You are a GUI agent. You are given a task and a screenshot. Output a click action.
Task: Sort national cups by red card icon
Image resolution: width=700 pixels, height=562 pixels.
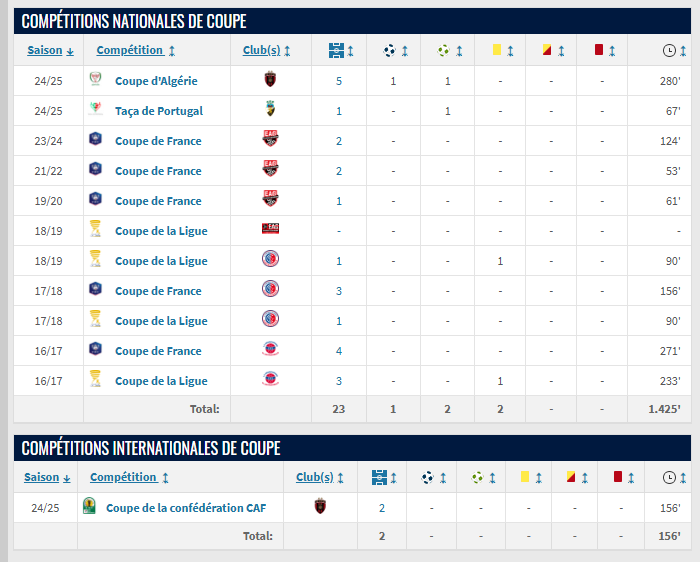(599, 50)
